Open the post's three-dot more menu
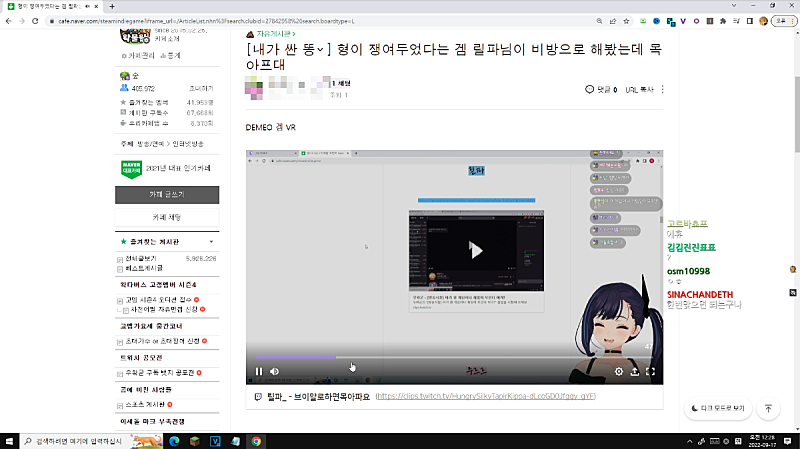The height and width of the screenshot is (449, 800). (662, 89)
